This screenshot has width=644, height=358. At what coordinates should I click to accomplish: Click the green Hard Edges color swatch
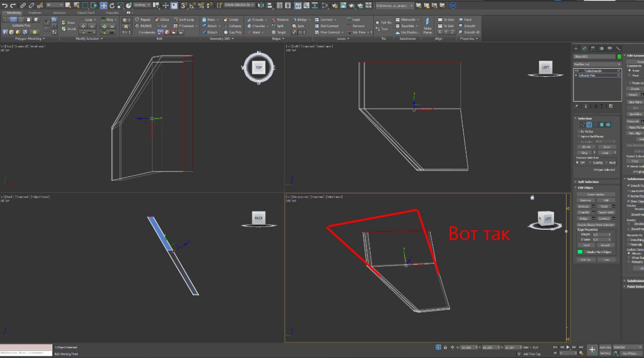[x=580, y=251]
